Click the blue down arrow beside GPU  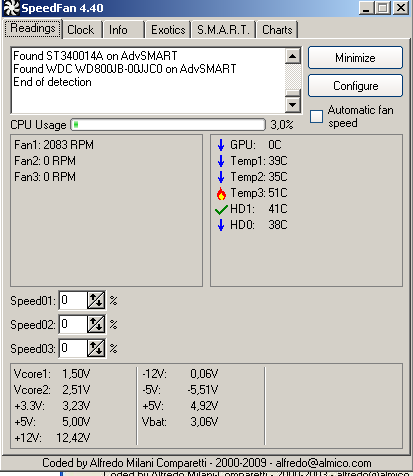(221, 145)
